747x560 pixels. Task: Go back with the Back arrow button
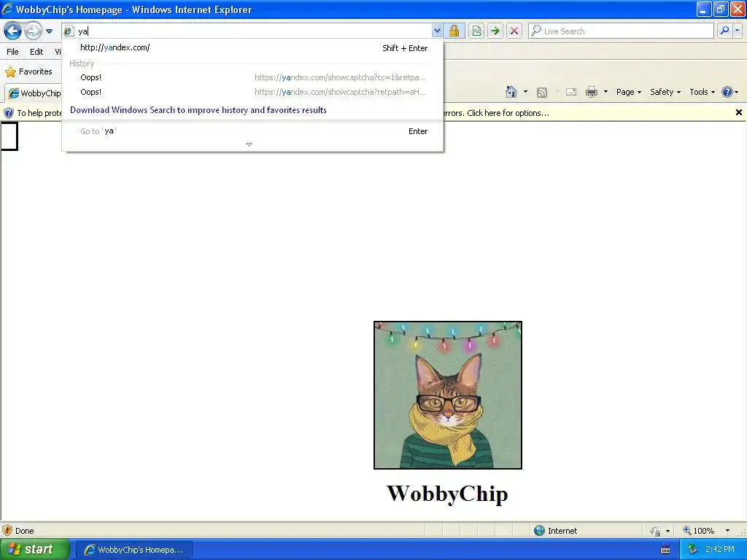pyautogui.click(x=13, y=31)
